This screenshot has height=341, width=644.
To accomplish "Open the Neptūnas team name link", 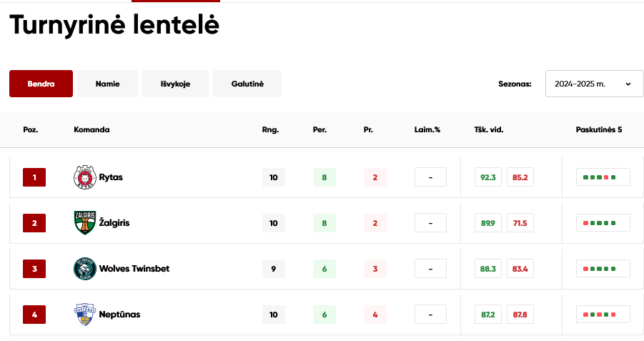I will tap(119, 315).
